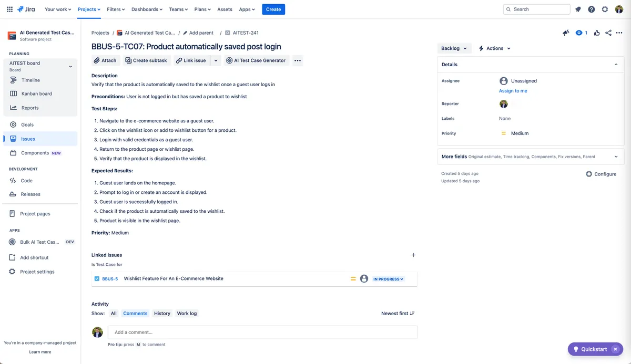Click the Create button
Image resolution: width=631 pixels, height=364 pixels.
click(273, 9)
